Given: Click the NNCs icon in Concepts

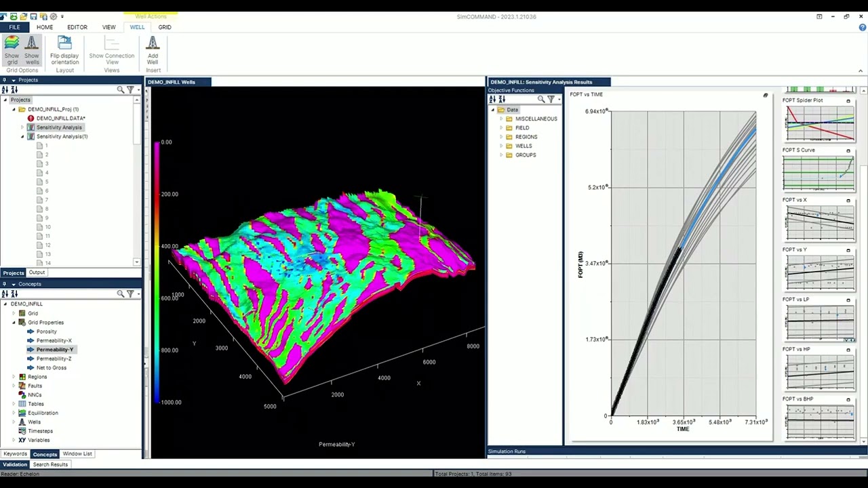Looking at the screenshot, I should tap(22, 394).
